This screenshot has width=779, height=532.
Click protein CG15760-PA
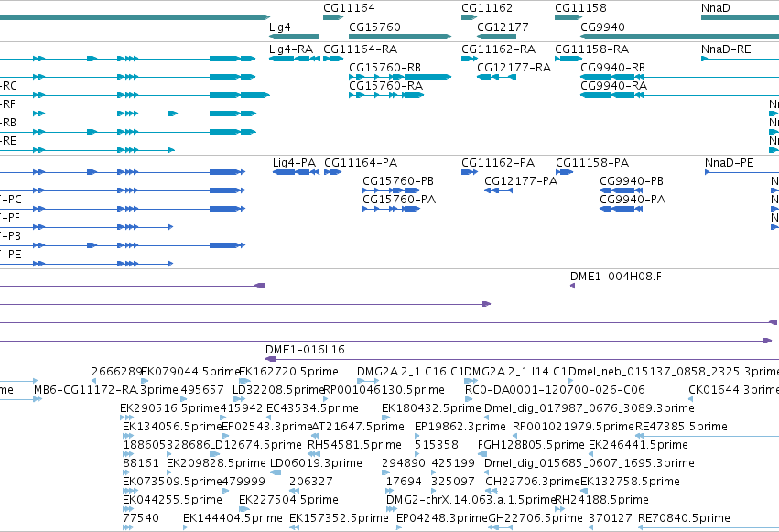pyautogui.click(x=392, y=209)
